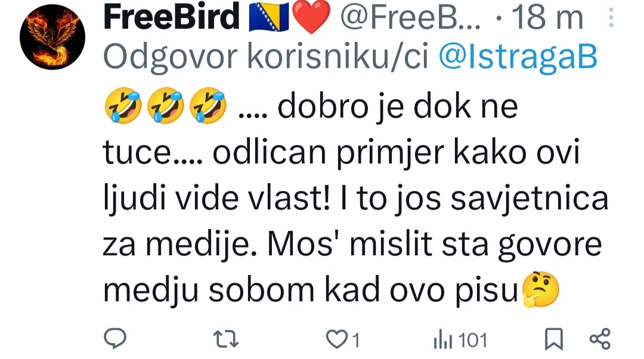
Task: Click the thinking face emoji after 'pisu'
Action: click(540, 289)
